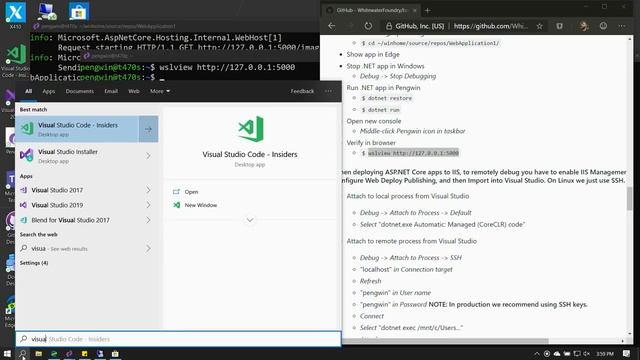Viewport: 640px width, 360px height.
Task: Open a new tab in Edge
Action: [427, 10]
